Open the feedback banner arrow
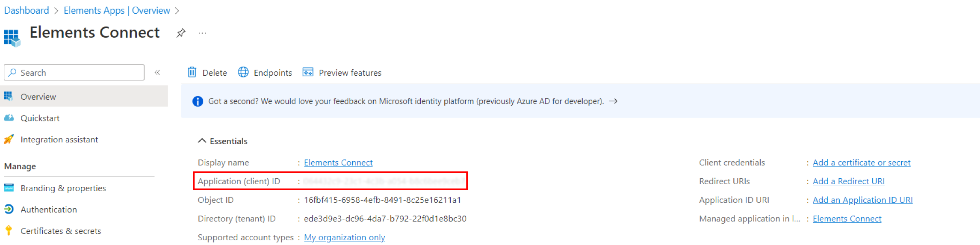This screenshot has width=980, height=245. pos(614,101)
